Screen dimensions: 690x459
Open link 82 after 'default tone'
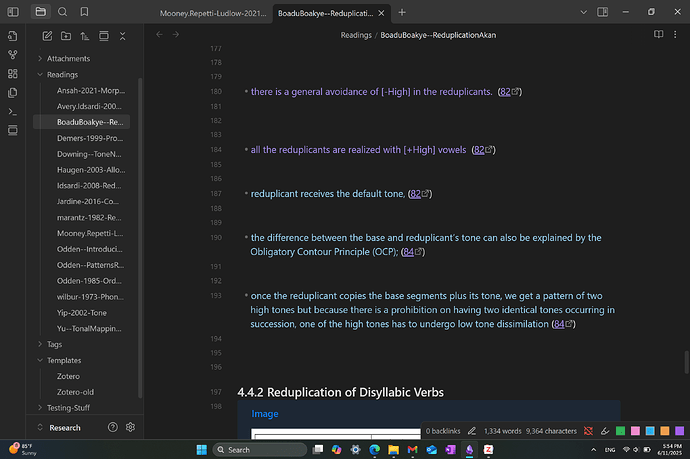click(x=420, y=194)
